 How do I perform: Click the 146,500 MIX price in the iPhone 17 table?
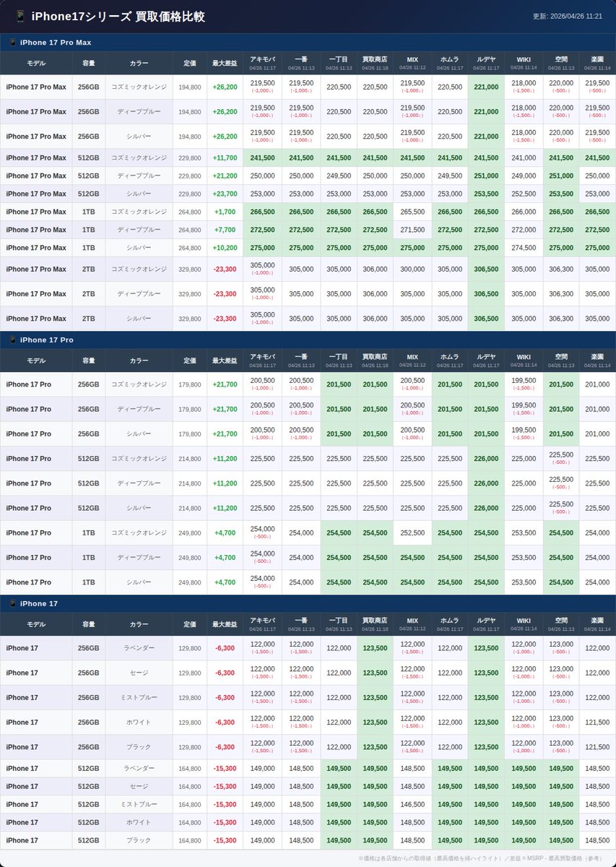coord(412,805)
